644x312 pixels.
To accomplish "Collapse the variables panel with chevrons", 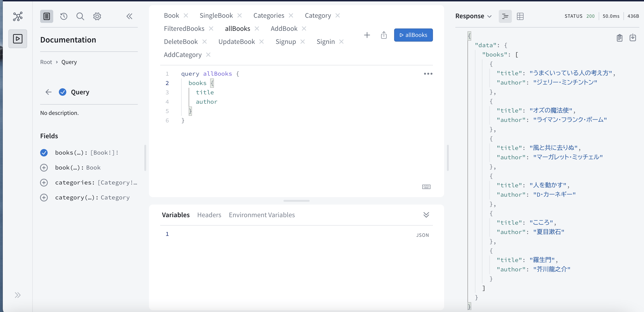I will click(426, 215).
